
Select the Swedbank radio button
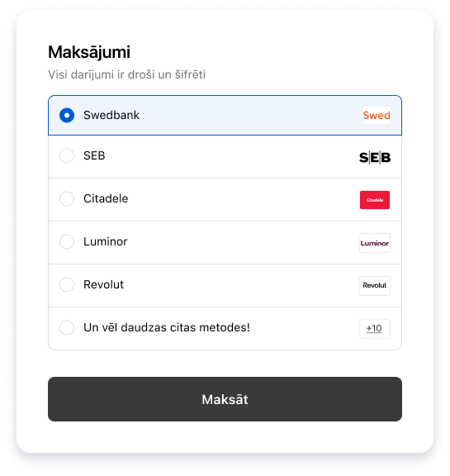pyautogui.click(x=67, y=116)
